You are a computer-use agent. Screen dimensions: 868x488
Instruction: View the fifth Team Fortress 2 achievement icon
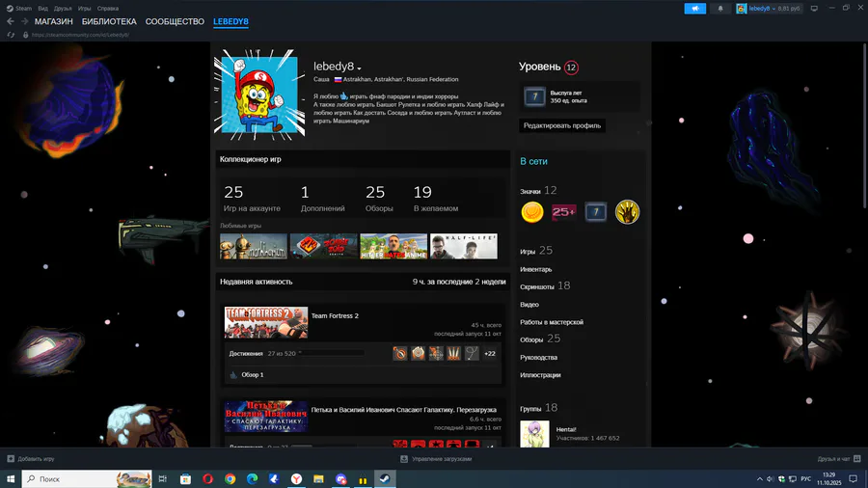point(472,353)
